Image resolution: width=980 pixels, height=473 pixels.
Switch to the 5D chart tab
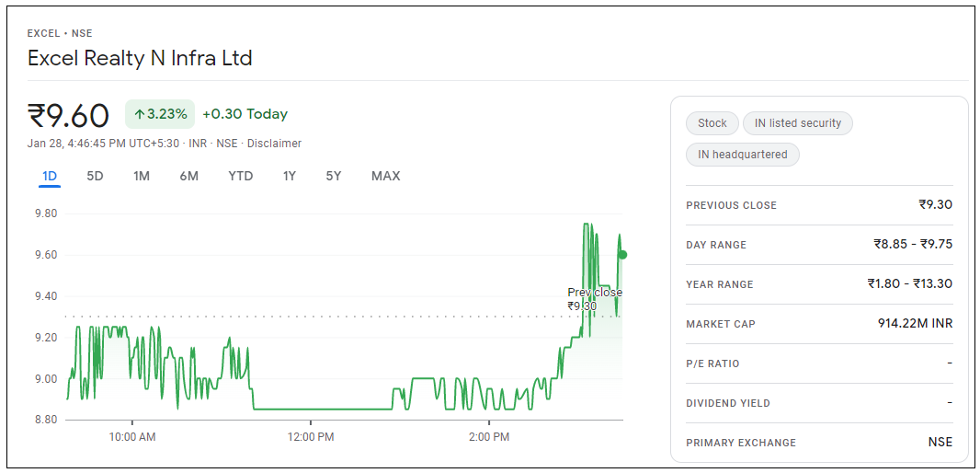pyautogui.click(x=95, y=176)
